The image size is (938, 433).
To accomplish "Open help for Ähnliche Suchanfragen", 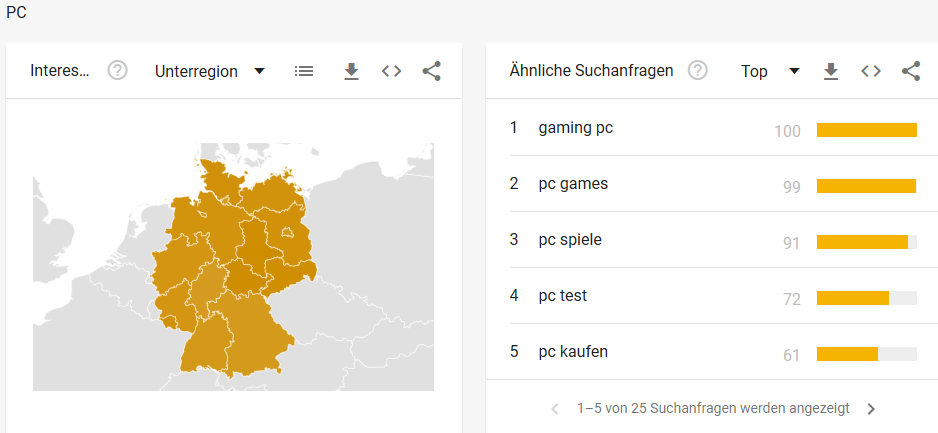I will click(x=698, y=71).
